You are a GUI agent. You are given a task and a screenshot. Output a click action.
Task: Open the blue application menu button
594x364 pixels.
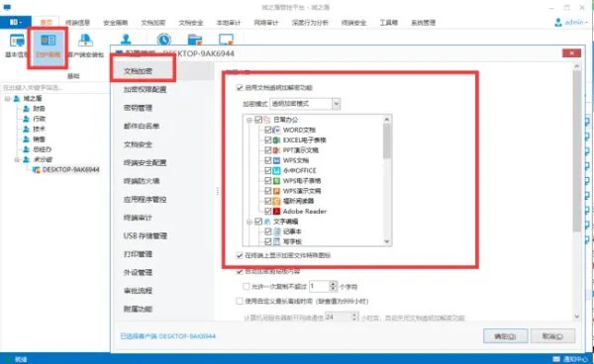click(15, 22)
